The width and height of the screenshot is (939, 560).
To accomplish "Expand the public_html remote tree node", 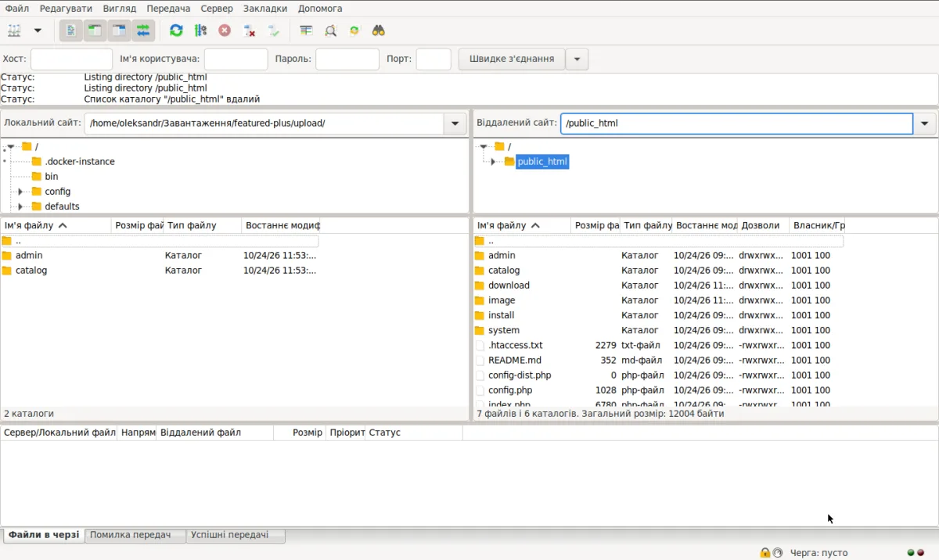I will coord(493,162).
